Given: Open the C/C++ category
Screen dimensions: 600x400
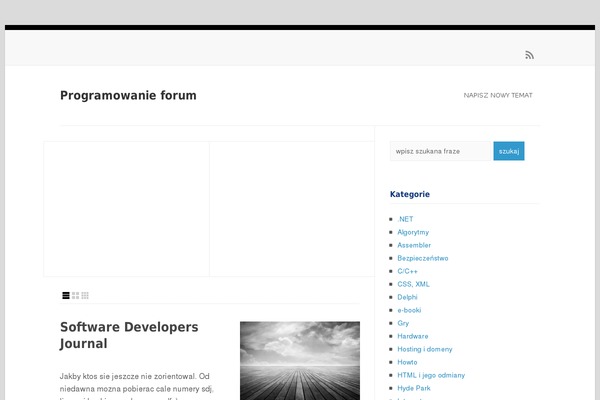Looking at the screenshot, I should tap(407, 271).
